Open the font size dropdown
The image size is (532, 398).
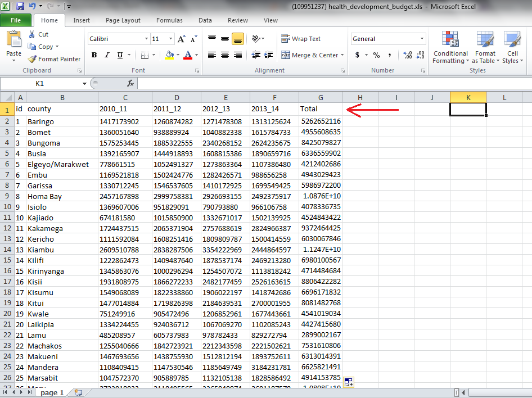[170, 39]
